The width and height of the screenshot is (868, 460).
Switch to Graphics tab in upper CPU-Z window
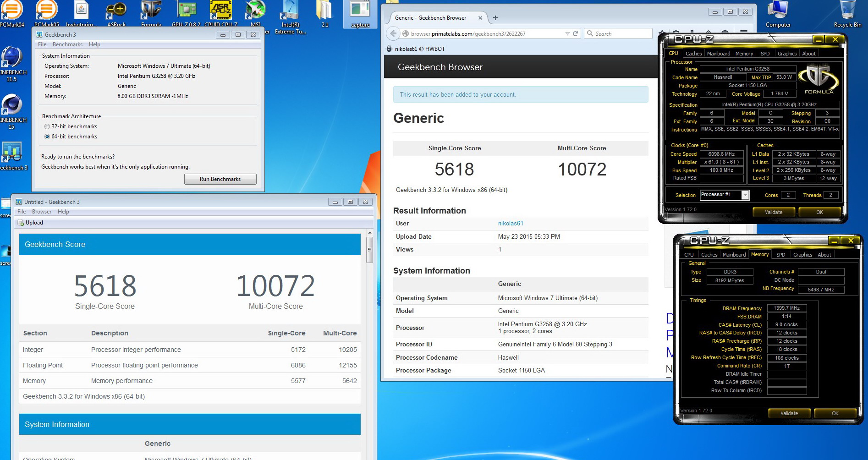tap(787, 54)
